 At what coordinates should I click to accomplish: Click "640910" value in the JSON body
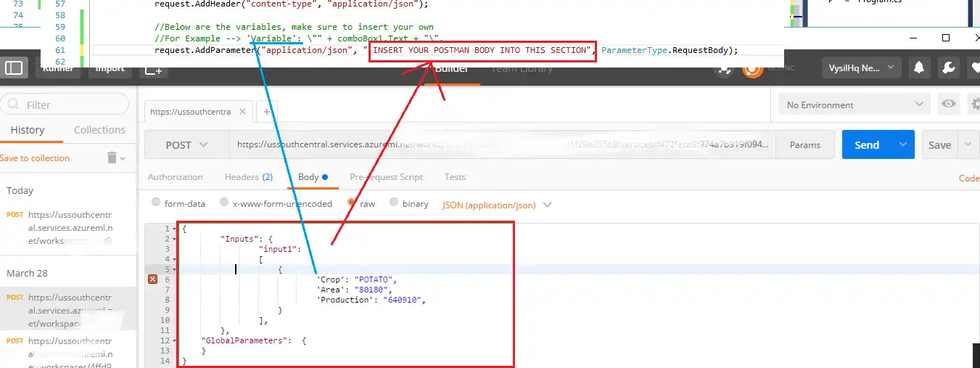click(403, 300)
